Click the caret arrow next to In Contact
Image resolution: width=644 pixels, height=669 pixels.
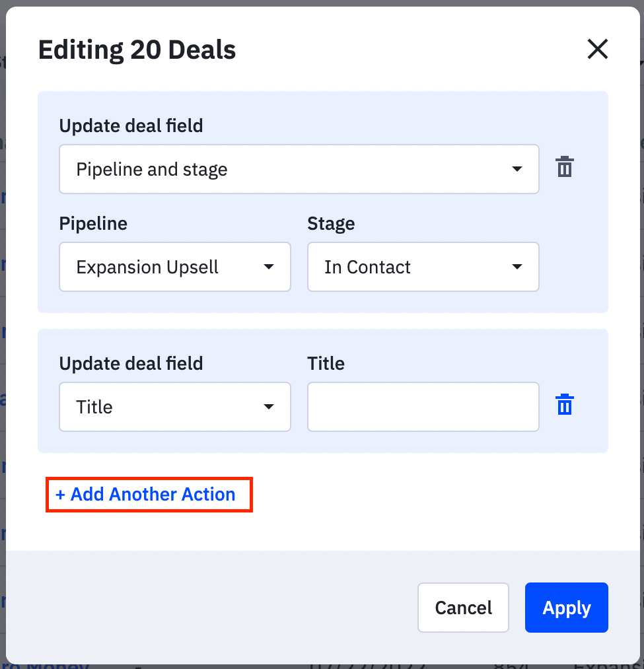click(x=517, y=267)
